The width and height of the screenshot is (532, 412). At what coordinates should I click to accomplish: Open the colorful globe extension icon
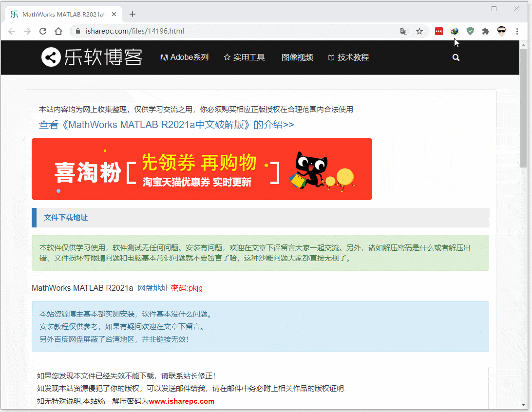coord(455,31)
